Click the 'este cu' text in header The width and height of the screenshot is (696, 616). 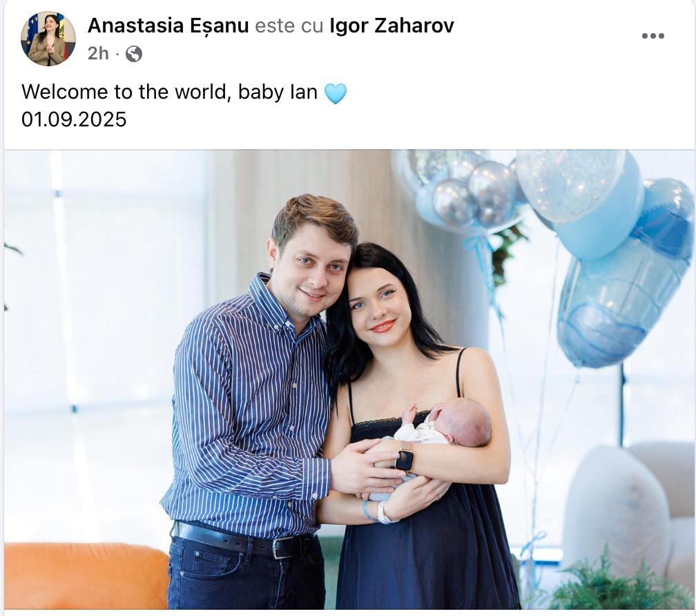289,26
